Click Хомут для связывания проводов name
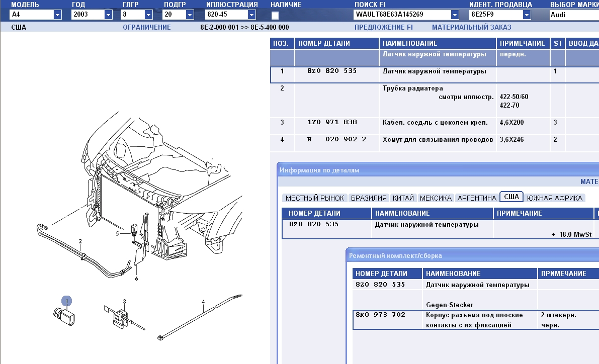Viewport: 599px width, 364px height. click(x=438, y=140)
